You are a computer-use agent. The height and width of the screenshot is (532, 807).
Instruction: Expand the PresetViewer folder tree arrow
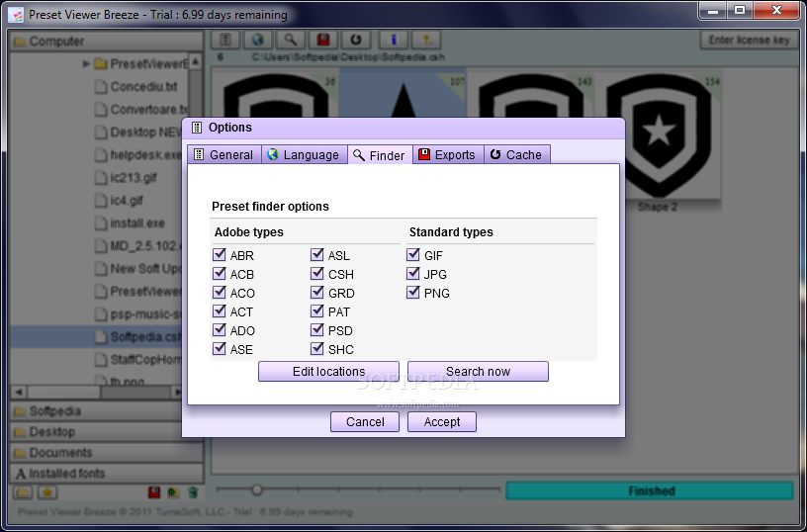(86, 64)
